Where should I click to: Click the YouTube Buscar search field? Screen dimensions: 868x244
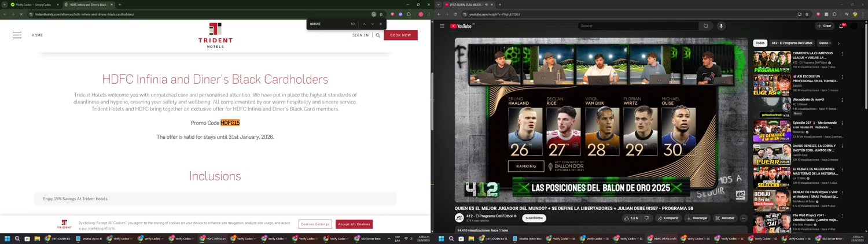pyautogui.click(x=638, y=26)
